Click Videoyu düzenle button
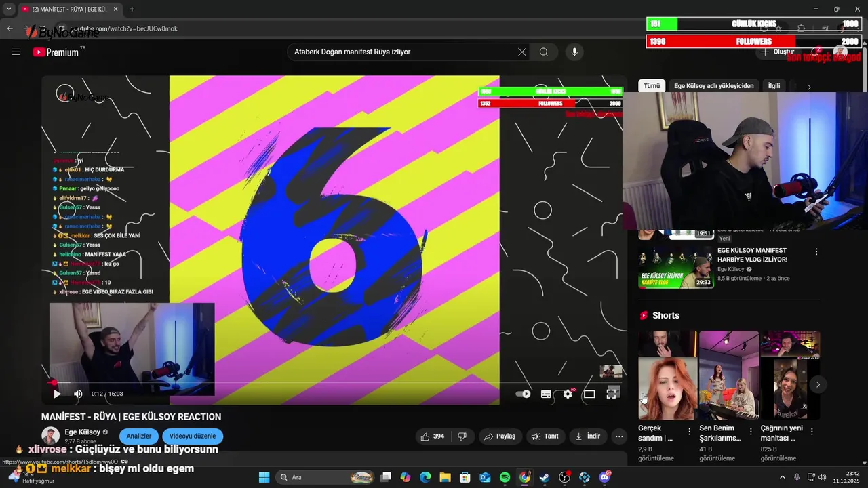Viewport: 868px width, 488px height. click(193, 436)
